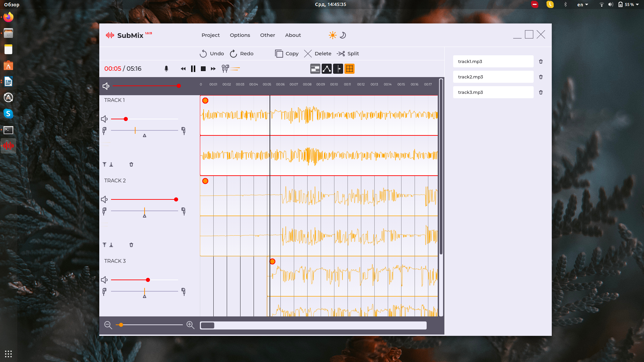Mute TRACK 2 with its speaker icon

point(104,199)
